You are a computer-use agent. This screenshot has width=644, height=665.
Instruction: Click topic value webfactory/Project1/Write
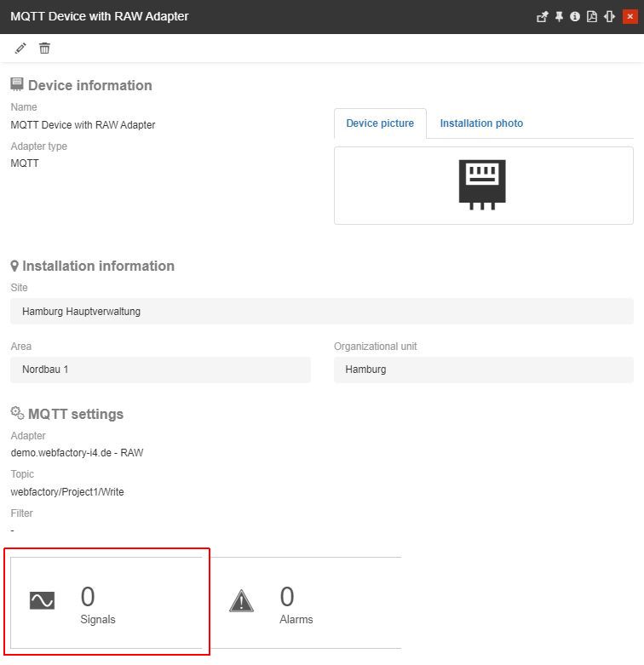(x=67, y=492)
